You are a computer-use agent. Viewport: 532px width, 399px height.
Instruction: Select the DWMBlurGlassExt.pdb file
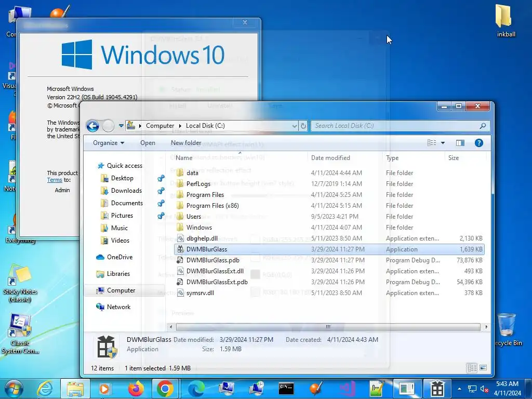click(x=217, y=282)
